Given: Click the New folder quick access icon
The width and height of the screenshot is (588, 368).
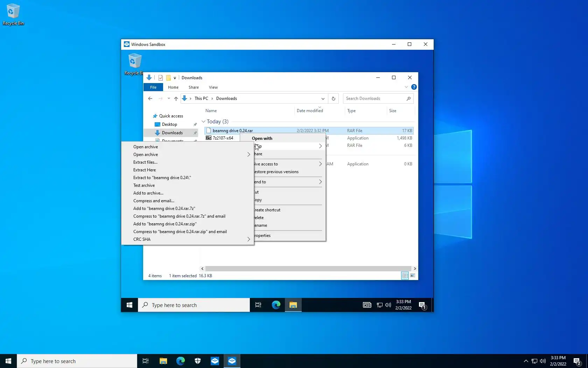Looking at the screenshot, I should [x=168, y=78].
